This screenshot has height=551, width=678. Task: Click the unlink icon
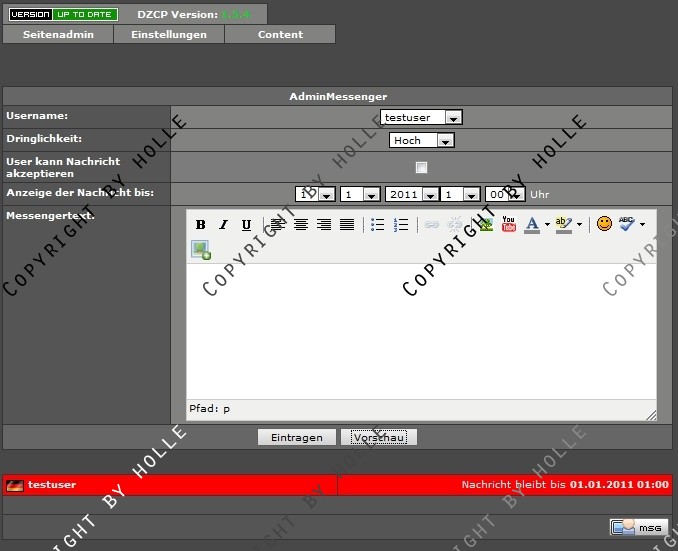point(454,224)
